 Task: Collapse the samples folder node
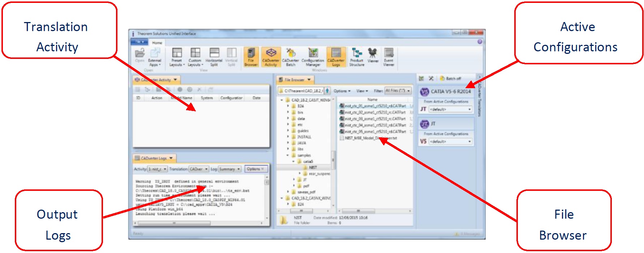tap(288, 155)
